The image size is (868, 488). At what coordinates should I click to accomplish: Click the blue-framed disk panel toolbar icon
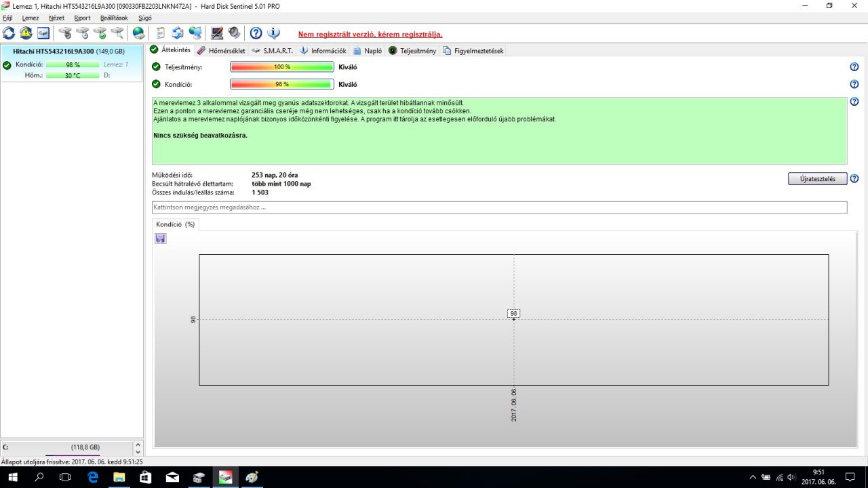pos(43,33)
